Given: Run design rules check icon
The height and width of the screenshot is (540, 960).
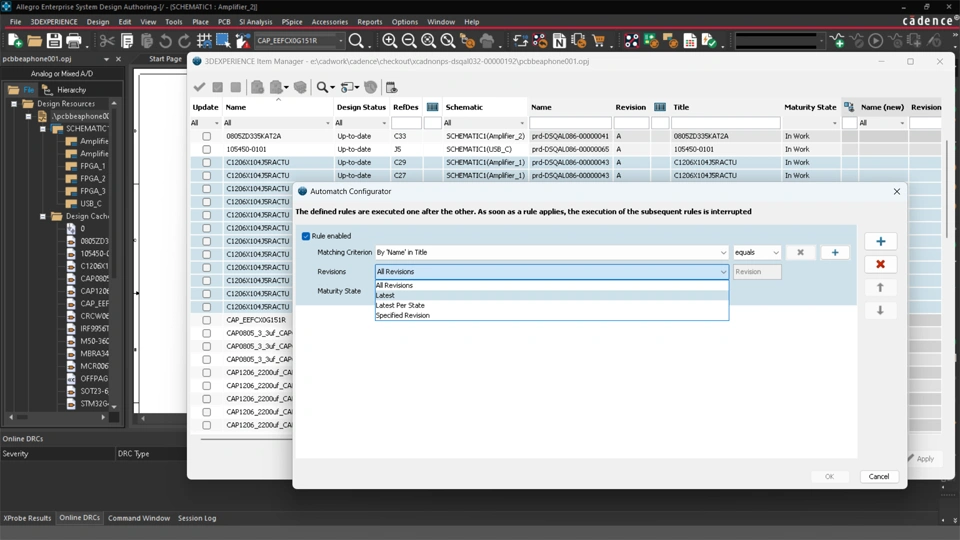Looking at the screenshot, I should pyautogui.click(x=709, y=41).
